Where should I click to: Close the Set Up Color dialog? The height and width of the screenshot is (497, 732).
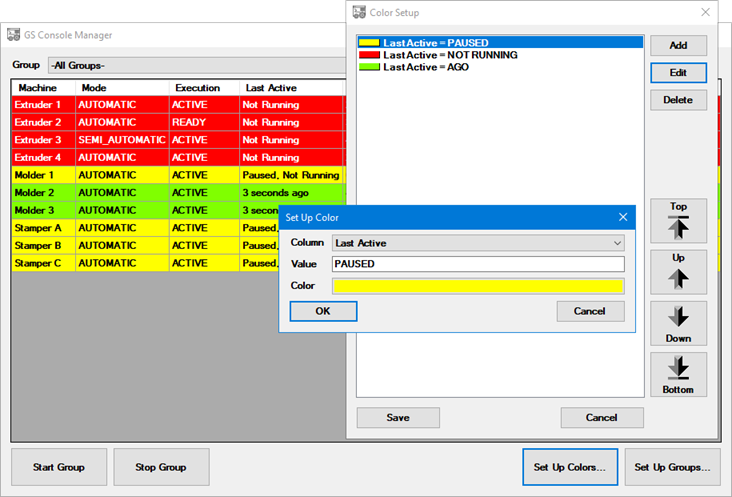point(623,217)
